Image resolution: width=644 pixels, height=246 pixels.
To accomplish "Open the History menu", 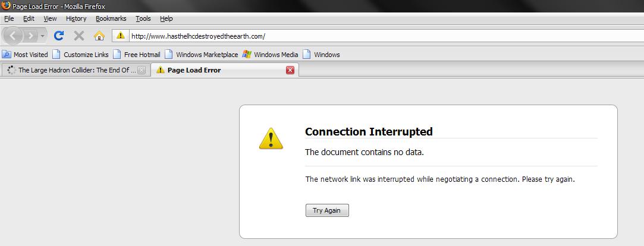I will coord(76,18).
